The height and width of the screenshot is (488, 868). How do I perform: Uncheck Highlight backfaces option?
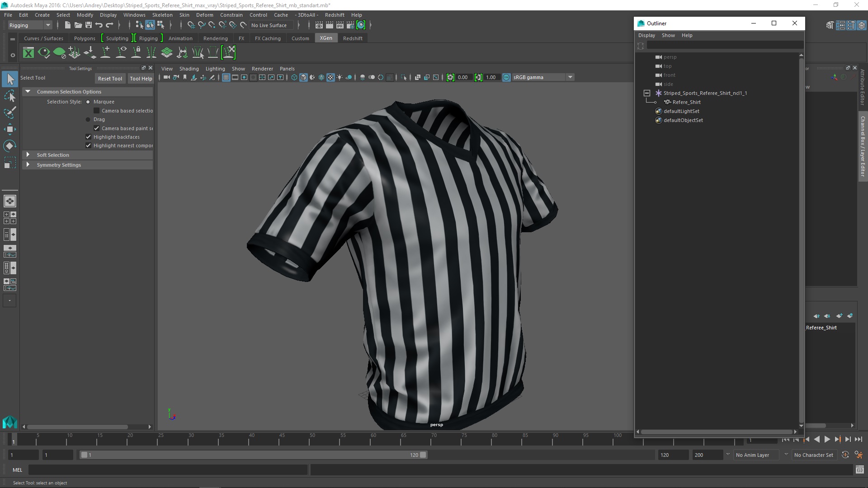click(x=89, y=137)
